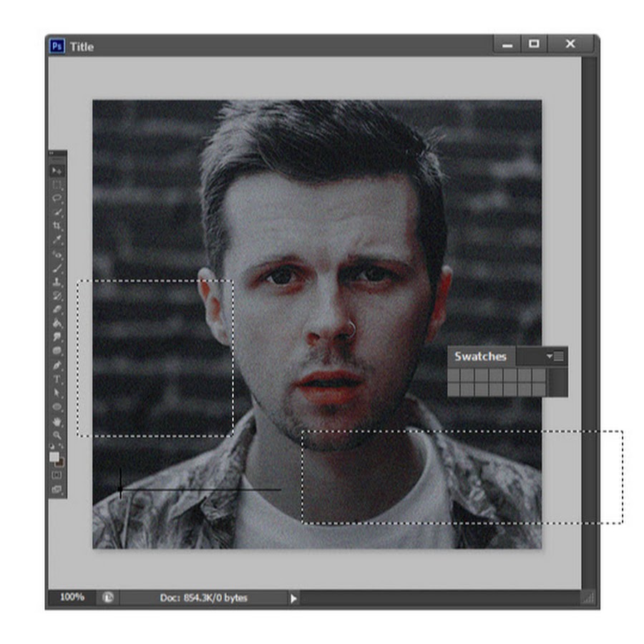
Task: Select the History Brush tool
Action: click(x=57, y=296)
